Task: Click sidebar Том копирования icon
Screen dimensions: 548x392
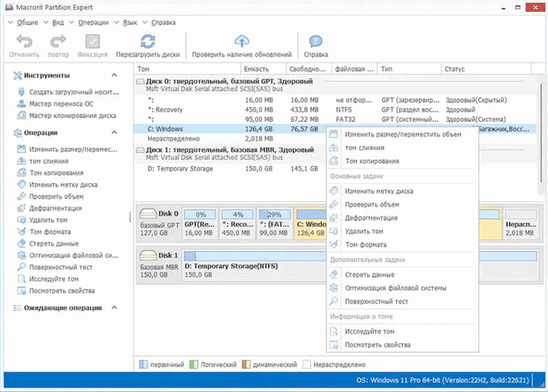Action: click(21, 173)
